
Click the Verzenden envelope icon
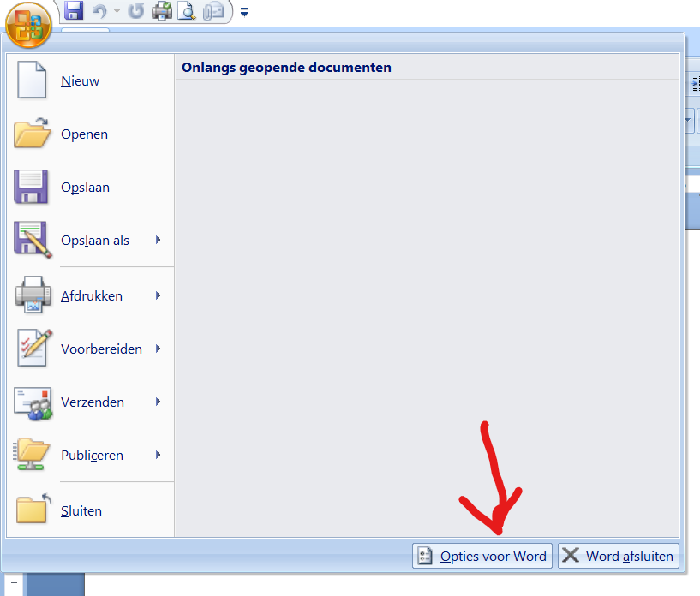[33, 402]
